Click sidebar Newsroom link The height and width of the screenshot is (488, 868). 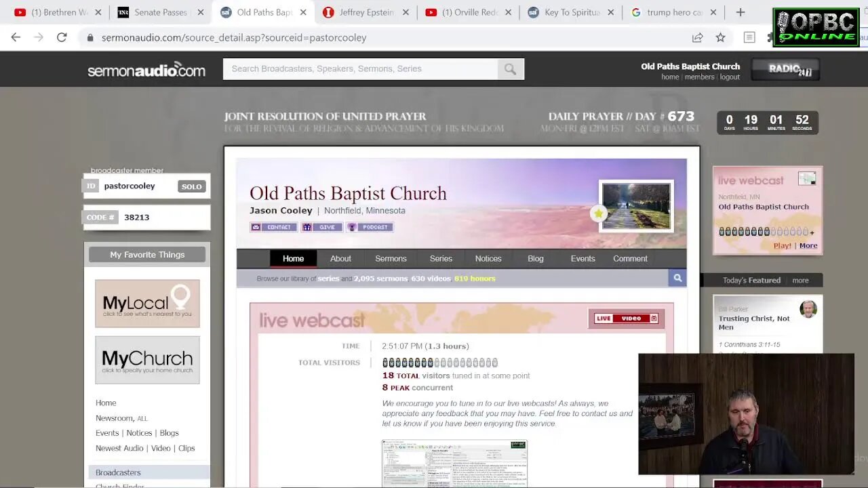[x=114, y=418]
